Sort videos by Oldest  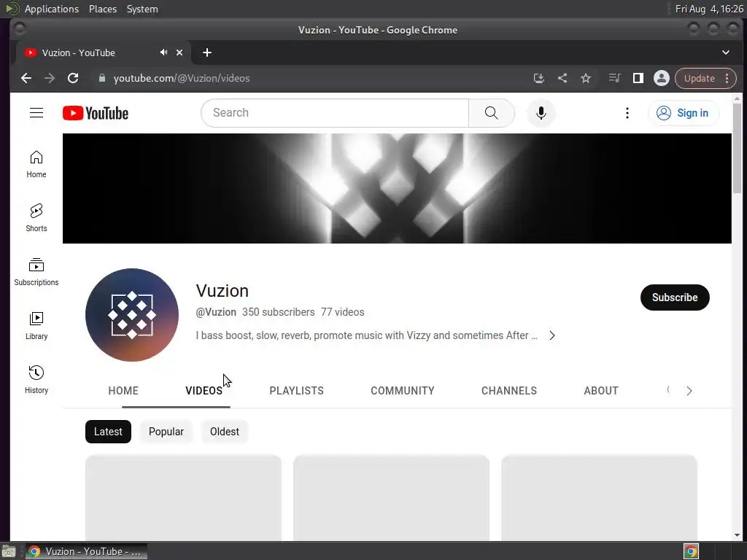225,432
